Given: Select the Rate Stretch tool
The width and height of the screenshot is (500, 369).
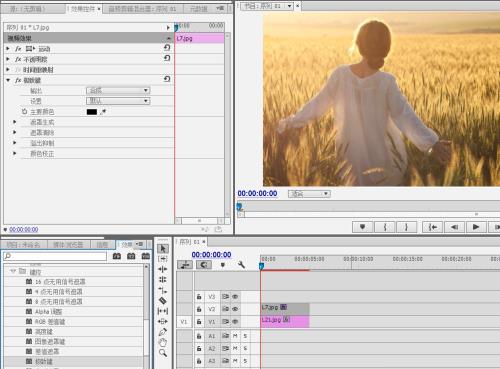Looking at the screenshot, I should (x=163, y=290).
